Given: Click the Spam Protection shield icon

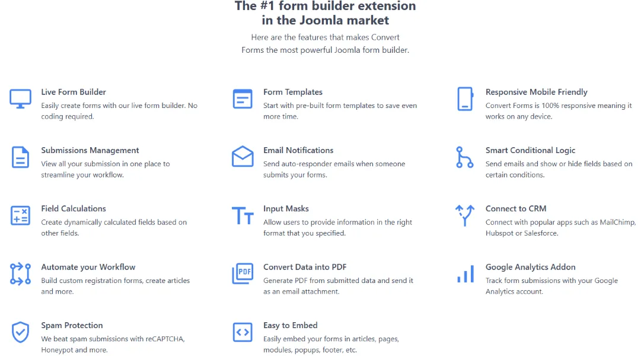Looking at the screenshot, I should pyautogui.click(x=21, y=332).
